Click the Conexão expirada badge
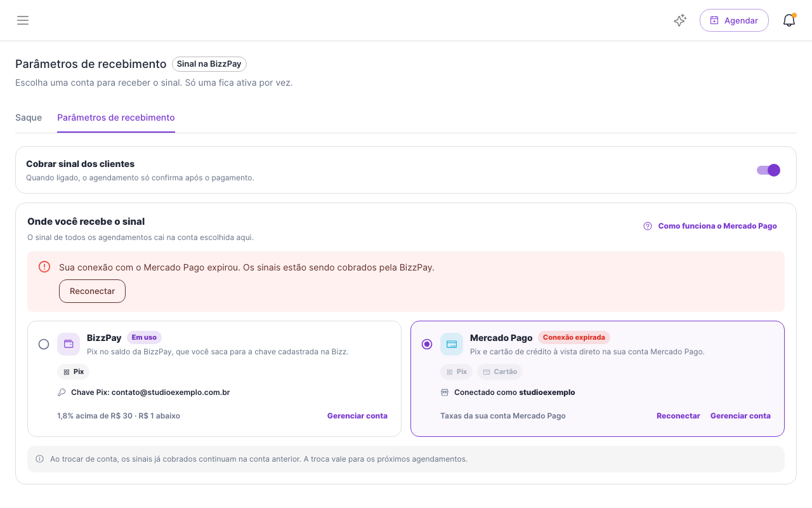 click(x=574, y=337)
